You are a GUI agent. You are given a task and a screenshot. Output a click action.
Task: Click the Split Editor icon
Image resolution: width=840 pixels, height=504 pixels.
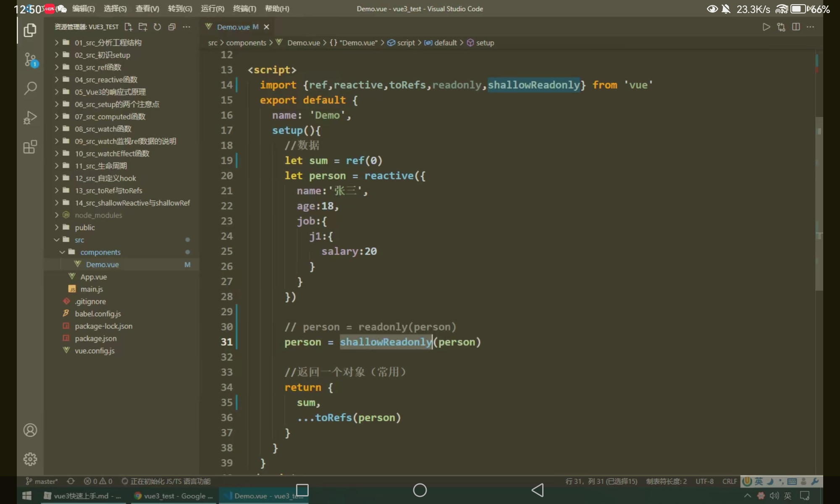coord(796,27)
